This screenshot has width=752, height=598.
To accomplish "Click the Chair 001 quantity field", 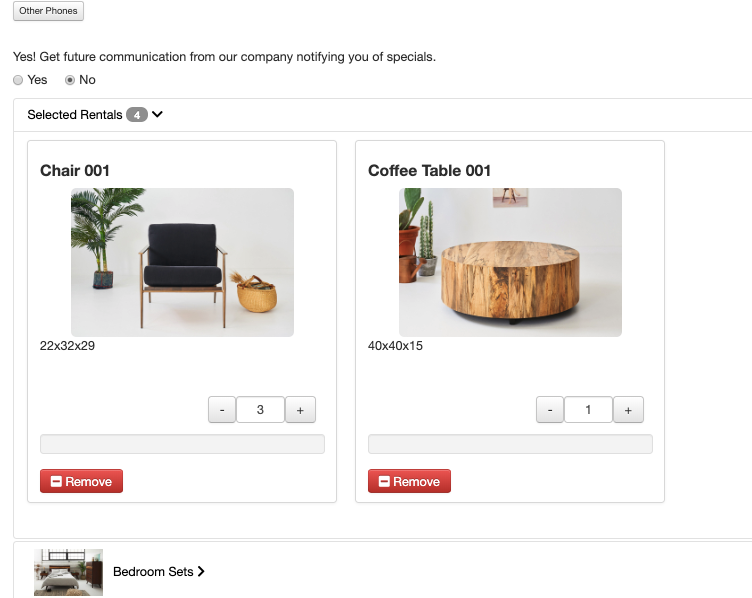I will pyautogui.click(x=260, y=409).
